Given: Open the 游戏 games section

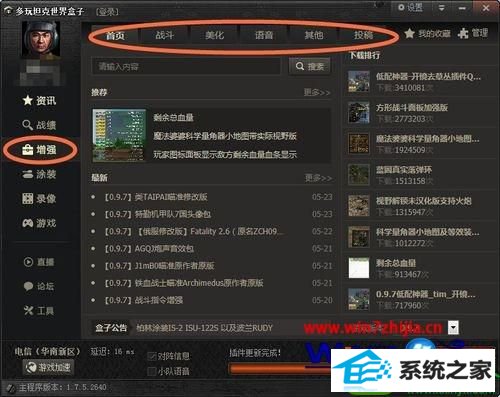Looking at the screenshot, I should tap(39, 223).
